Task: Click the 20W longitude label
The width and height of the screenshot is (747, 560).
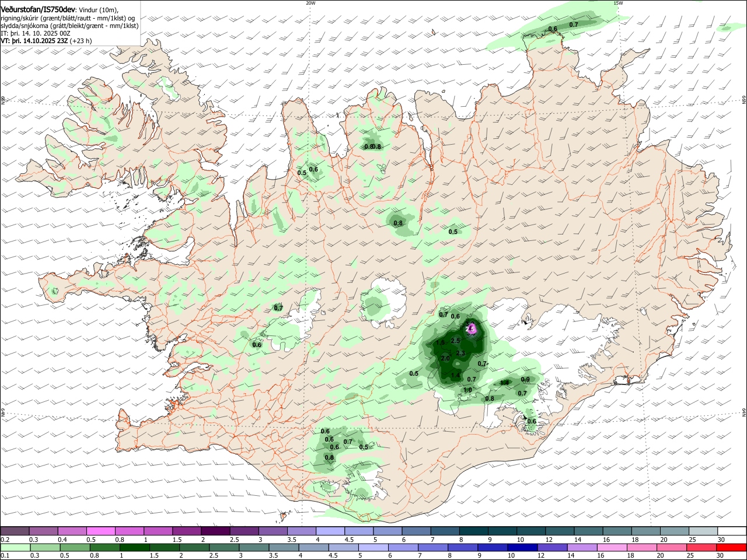Action: click(x=310, y=3)
